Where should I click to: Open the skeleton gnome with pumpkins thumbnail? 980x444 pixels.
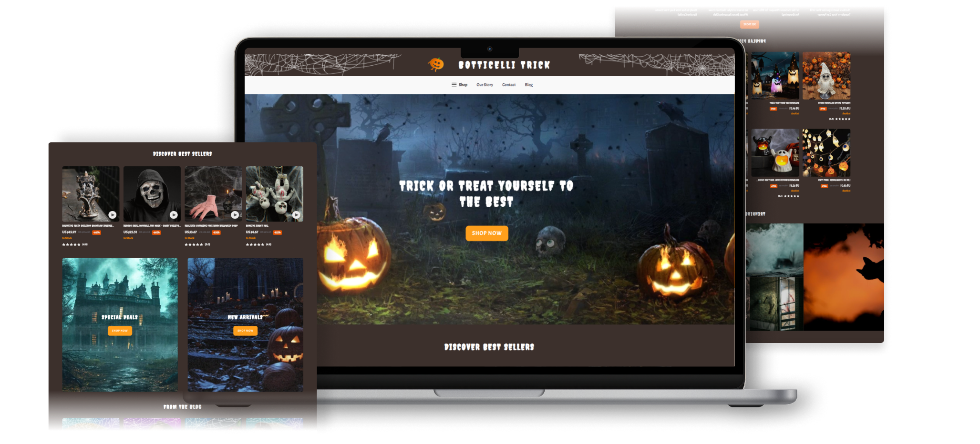pyautogui.click(x=826, y=76)
